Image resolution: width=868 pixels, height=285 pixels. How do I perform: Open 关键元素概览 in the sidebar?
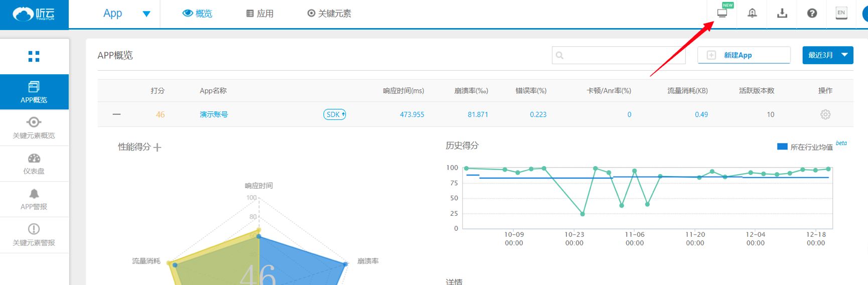click(x=34, y=128)
